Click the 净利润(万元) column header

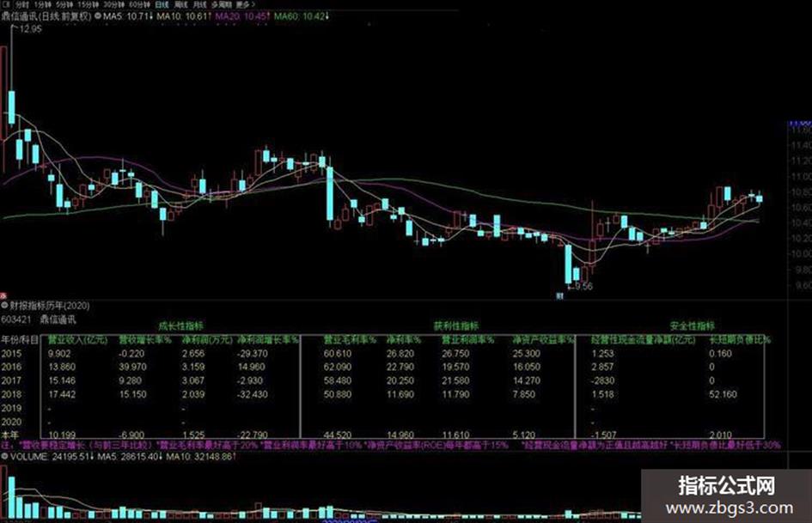208,340
